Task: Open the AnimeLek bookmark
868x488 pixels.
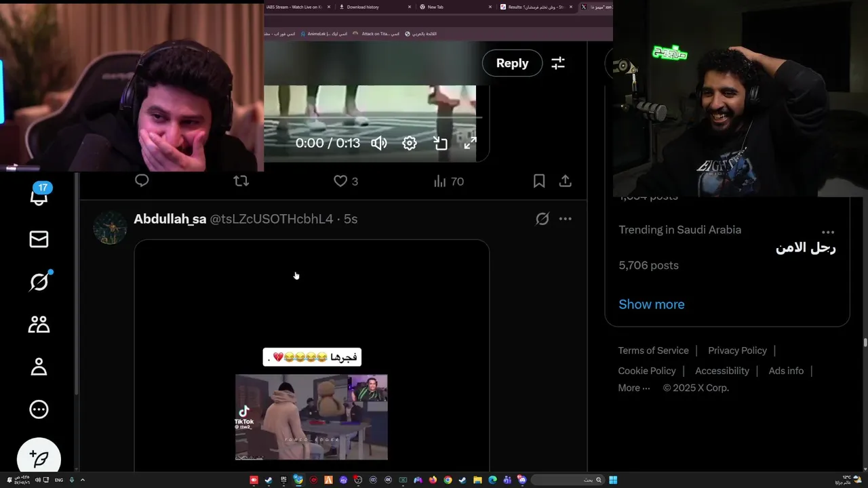Action: [323, 33]
